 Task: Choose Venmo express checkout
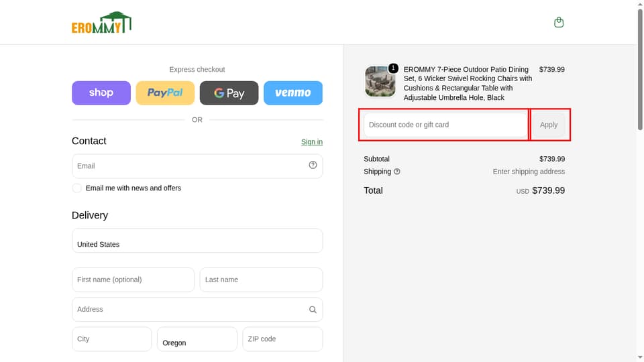[293, 93]
